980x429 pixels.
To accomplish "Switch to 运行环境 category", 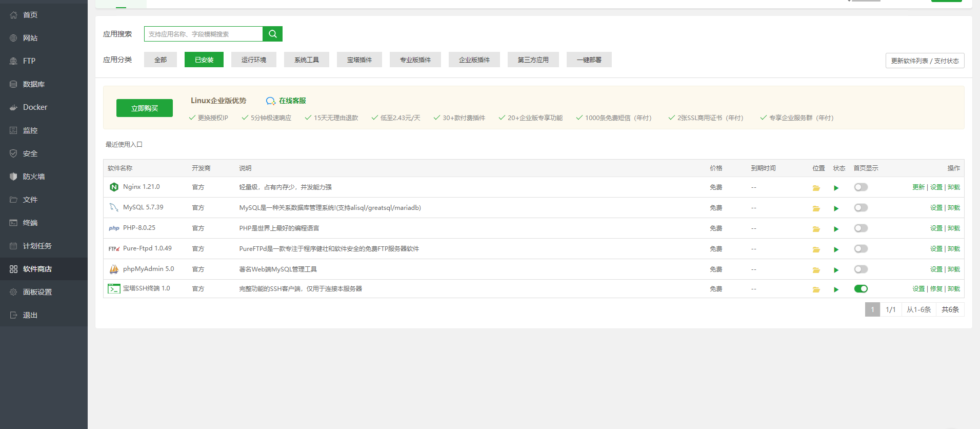I will 254,60.
